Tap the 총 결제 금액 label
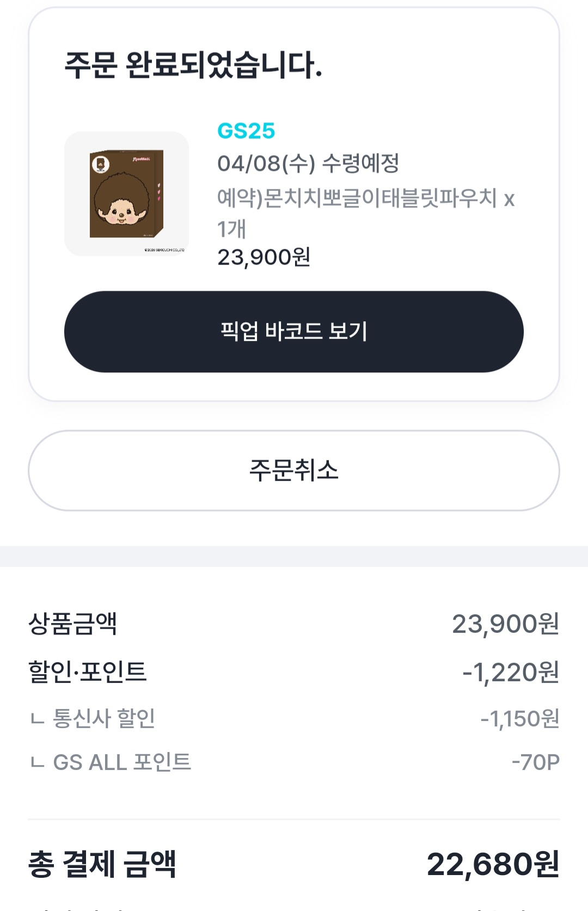Image resolution: width=588 pixels, height=911 pixels. [x=102, y=864]
